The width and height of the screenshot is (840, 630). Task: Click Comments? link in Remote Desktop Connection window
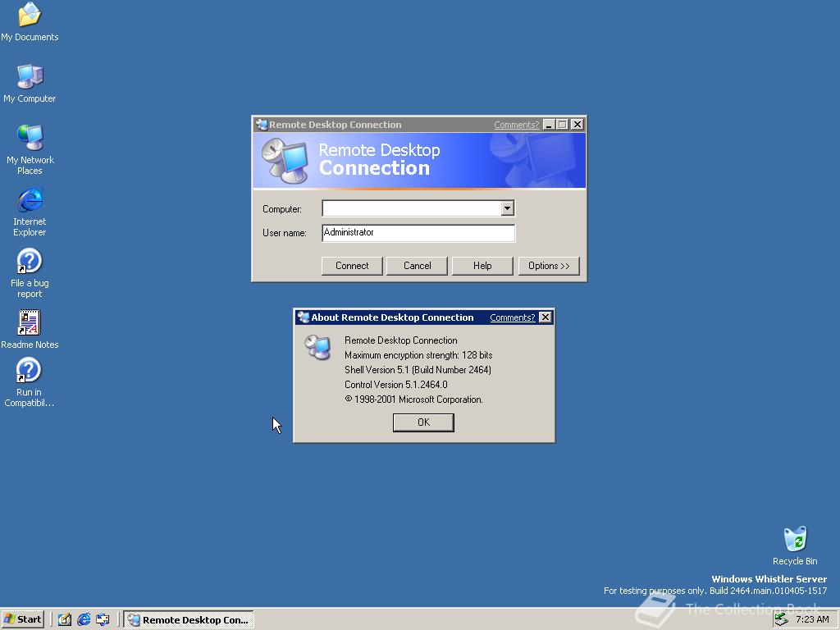pyautogui.click(x=517, y=125)
